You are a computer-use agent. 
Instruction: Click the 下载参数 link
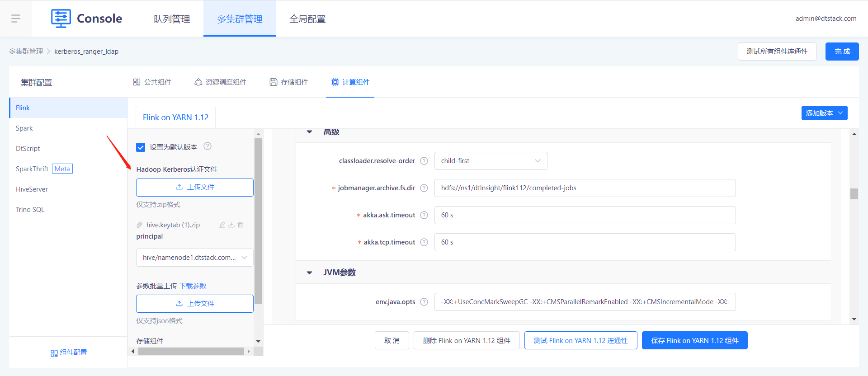(193, 286)
